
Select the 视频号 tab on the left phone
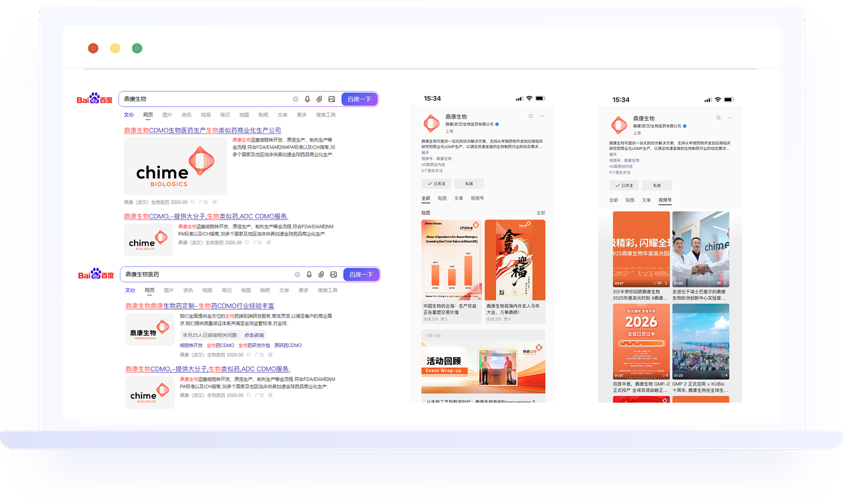(x=477, y=198)
